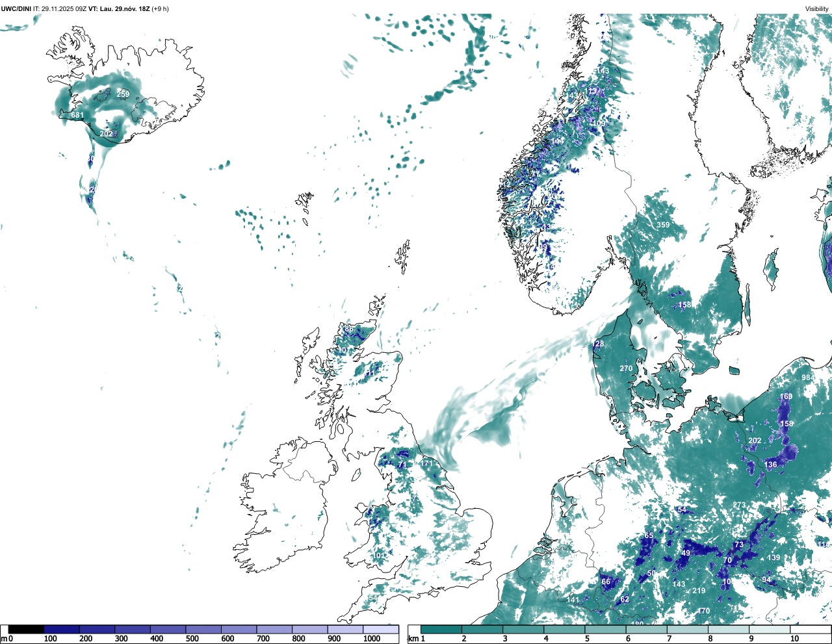
Task: Click the '169' value over northern Poland
Action: (786, 396)
